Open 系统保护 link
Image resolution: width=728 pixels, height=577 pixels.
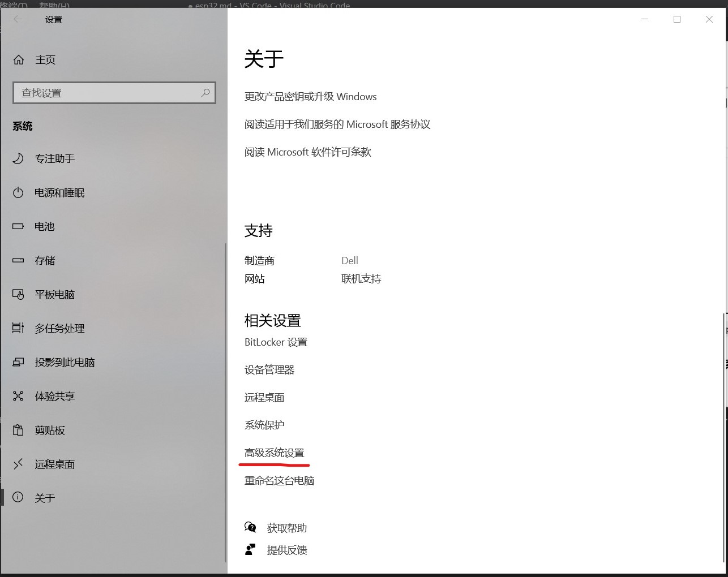point(264,425)
